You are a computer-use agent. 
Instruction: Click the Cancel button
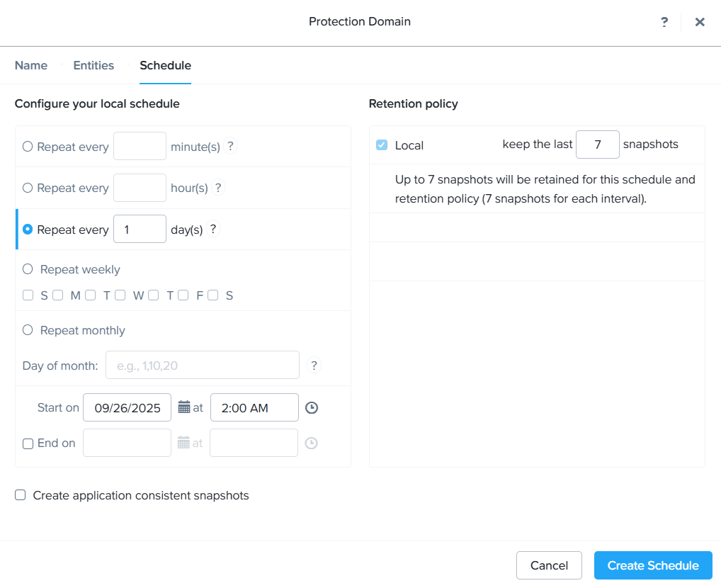pos(549,565)
